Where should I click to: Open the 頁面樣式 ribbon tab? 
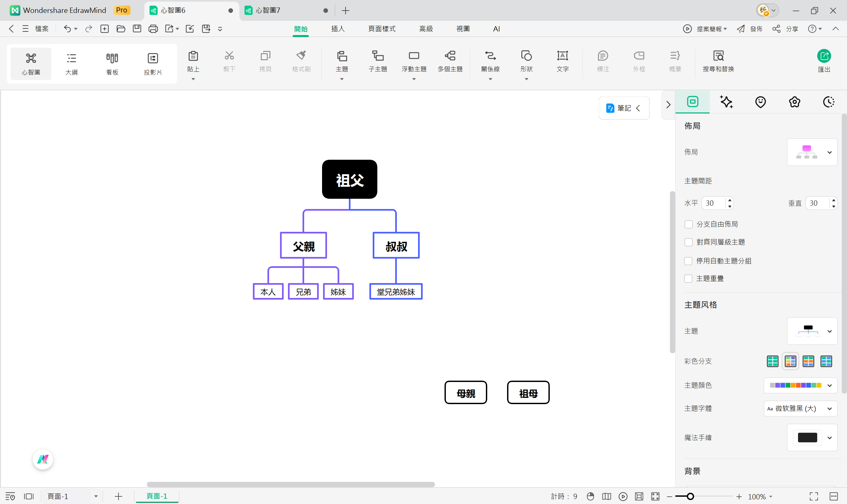[x=382, y=29]
